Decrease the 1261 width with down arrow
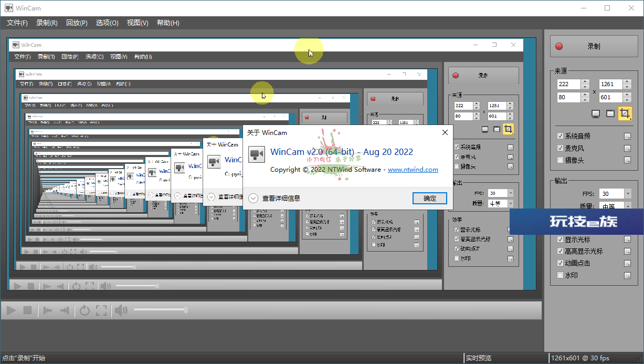This screenshot has width=644, height=364. (627, 87)
